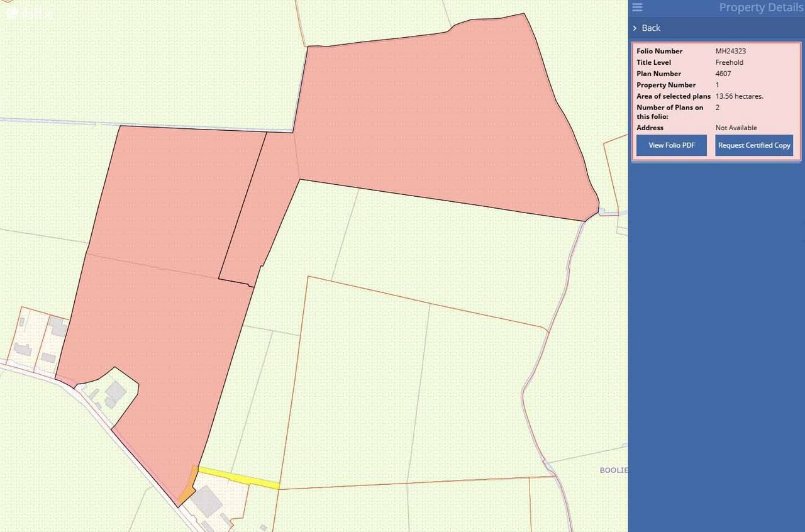Open the hamburger menu in Property Details
805x532 pixels.
point(637,8)
